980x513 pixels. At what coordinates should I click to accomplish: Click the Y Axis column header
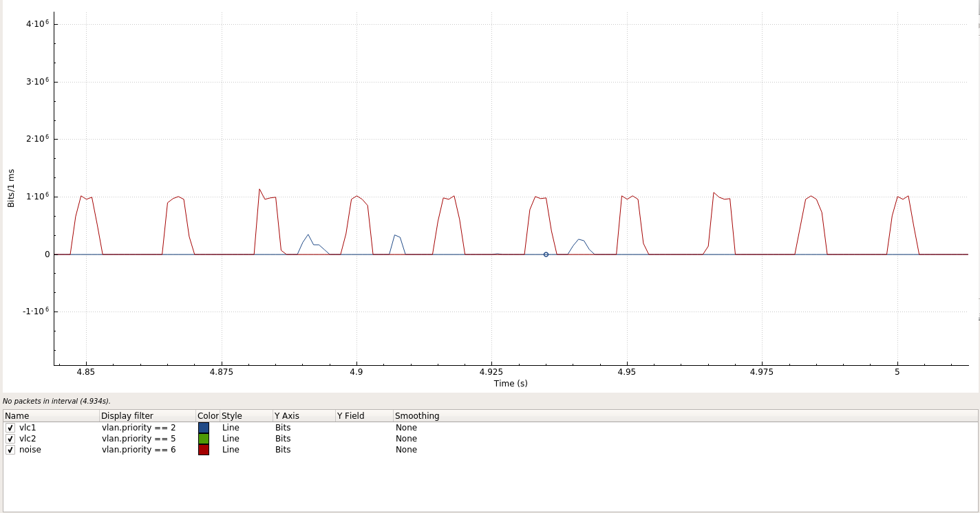303,416
